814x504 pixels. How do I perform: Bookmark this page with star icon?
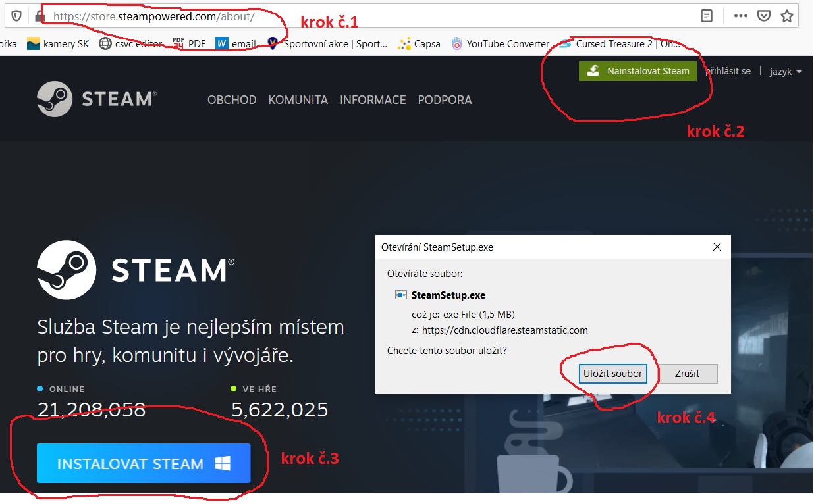pyautogui.click(x=787, y=16)
